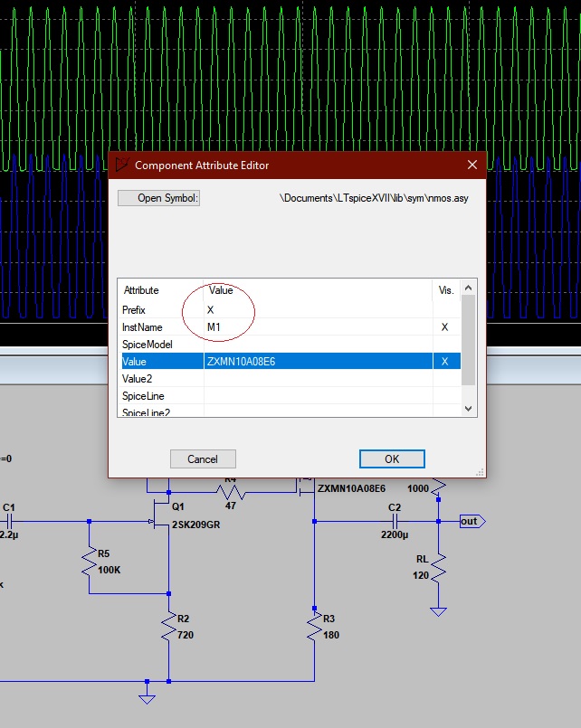The height and width of the screenshot is (728, 581).
Task: Click the RL 120 resistor symbol
Action: 438,568
